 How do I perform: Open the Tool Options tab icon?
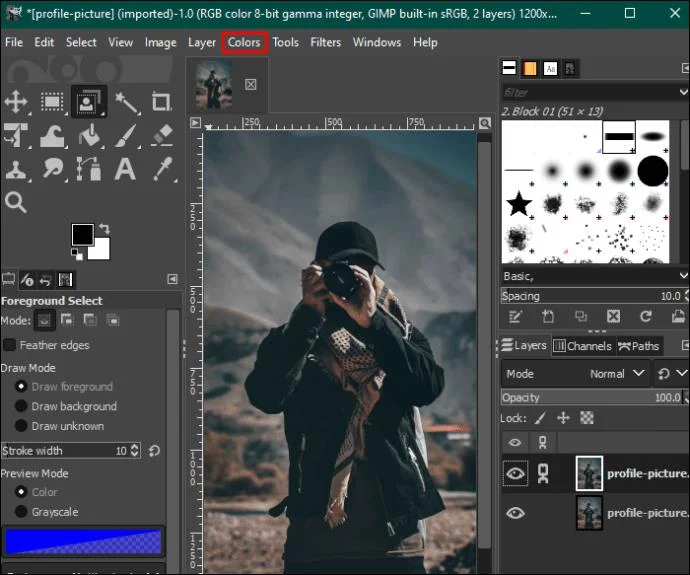pos(8,279)
